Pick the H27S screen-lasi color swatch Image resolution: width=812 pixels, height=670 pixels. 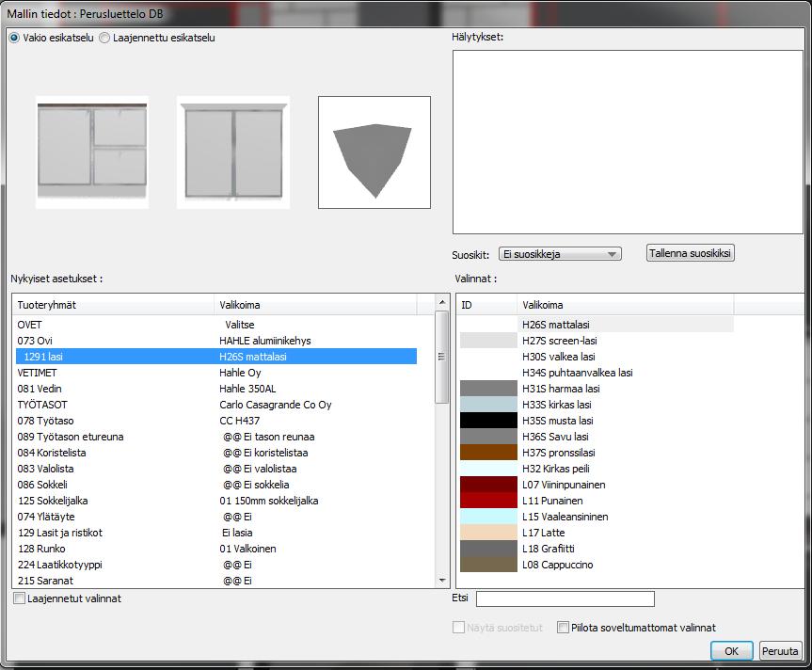488,341
